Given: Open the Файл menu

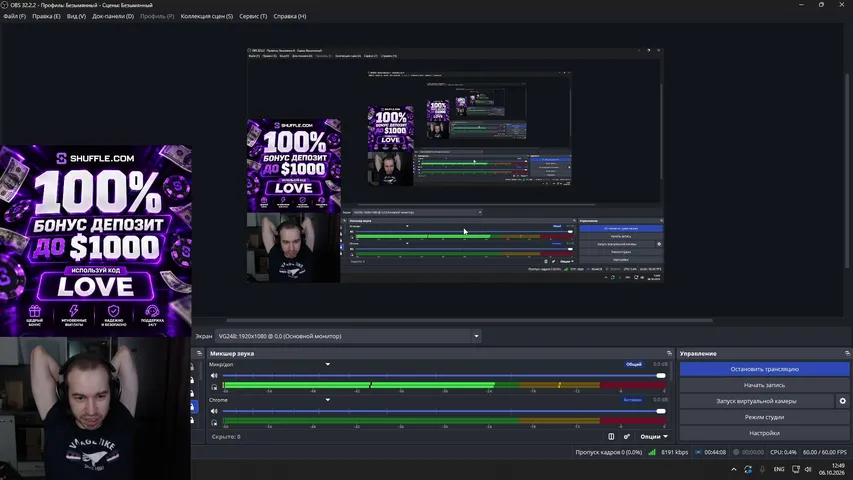Looking at the screenshot, I should 15,16.
